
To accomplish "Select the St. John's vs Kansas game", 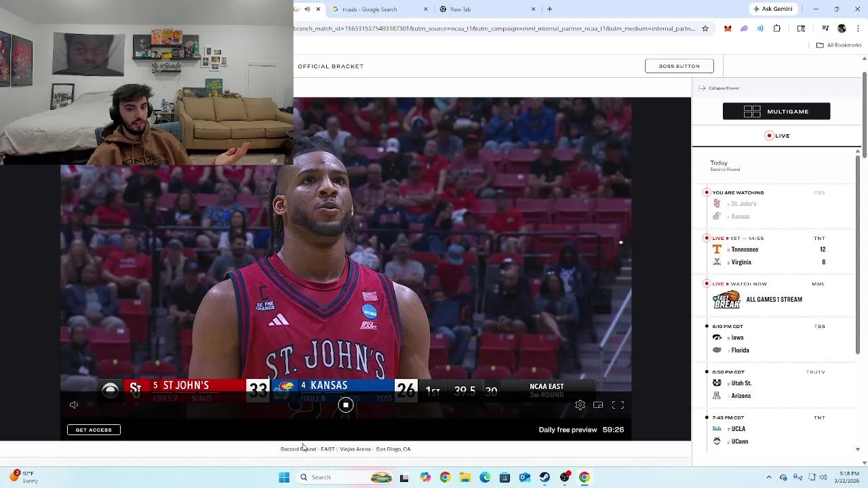I will coord(773,205).
